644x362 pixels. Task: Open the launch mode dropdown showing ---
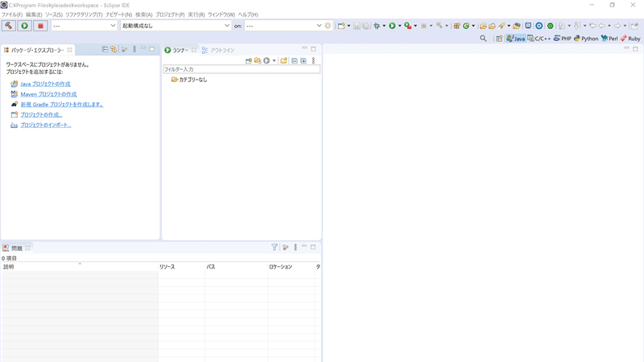click(84, 26)
